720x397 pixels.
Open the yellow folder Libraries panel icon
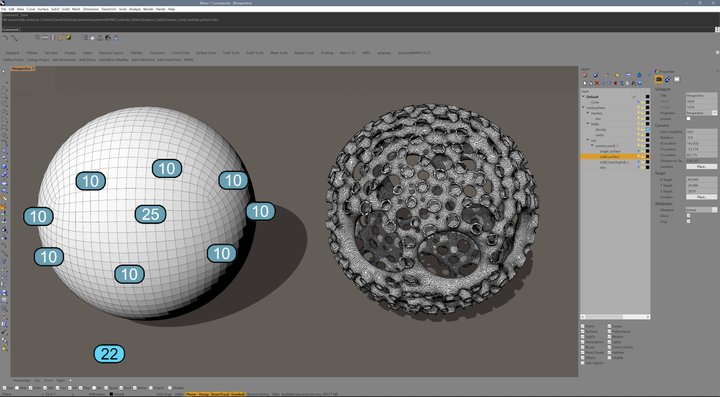coord(618,75)
